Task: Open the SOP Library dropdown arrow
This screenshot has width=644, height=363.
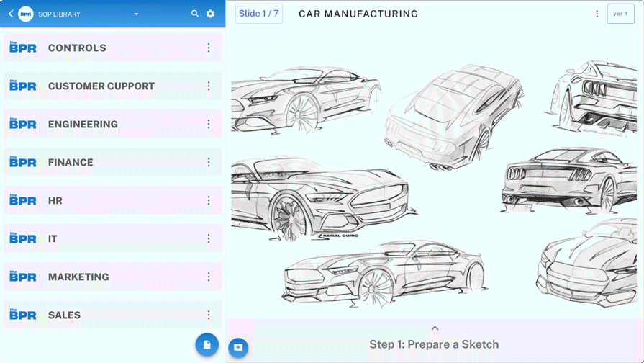Action: (x=137, y=14)
